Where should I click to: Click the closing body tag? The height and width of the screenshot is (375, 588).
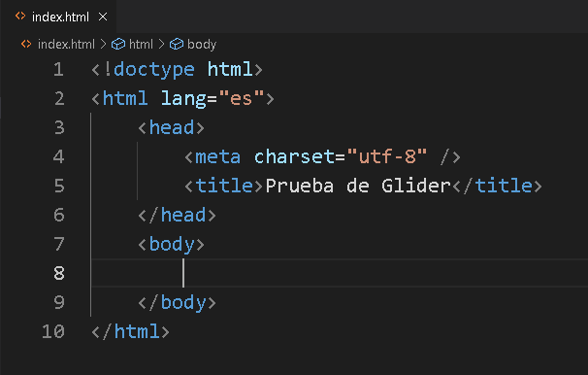(x=177, y=303)
